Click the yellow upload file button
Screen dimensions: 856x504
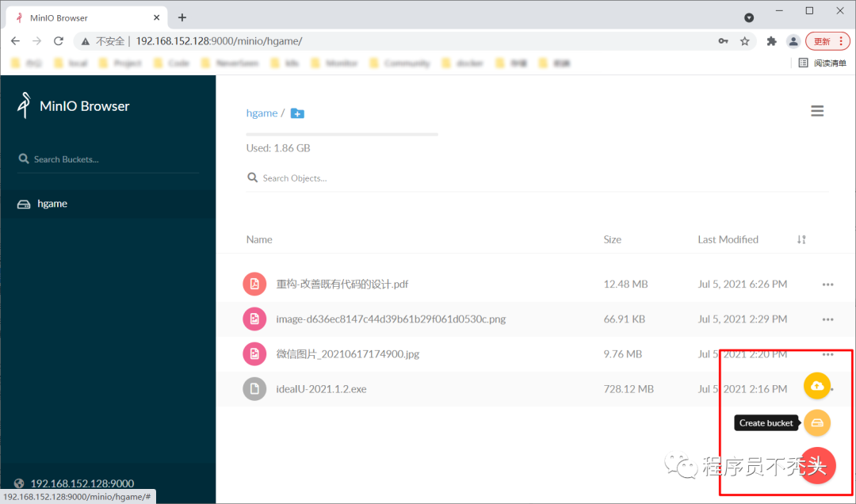817,386
